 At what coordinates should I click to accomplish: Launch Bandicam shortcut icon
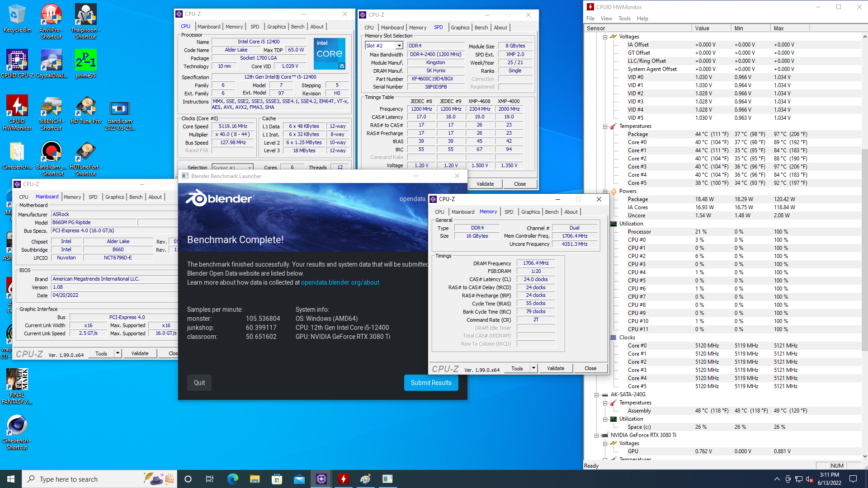coord(51,158)
